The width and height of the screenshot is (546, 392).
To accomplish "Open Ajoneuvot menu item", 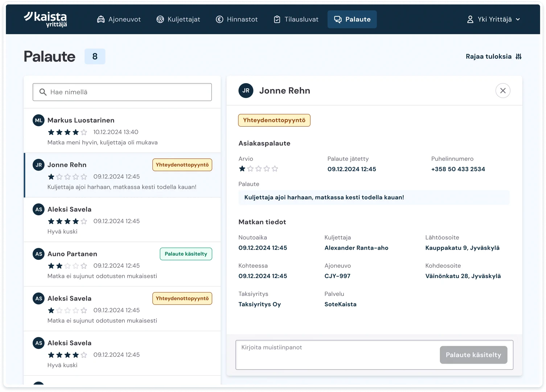I will click(x=119, y=19).
